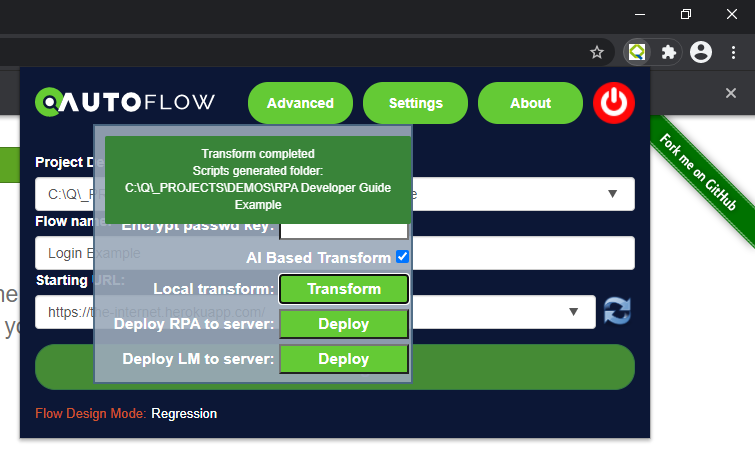The width and height of the screenshot is (755, 450).
Task: Click the Flow Design Mode label
Action: [91, 413]
